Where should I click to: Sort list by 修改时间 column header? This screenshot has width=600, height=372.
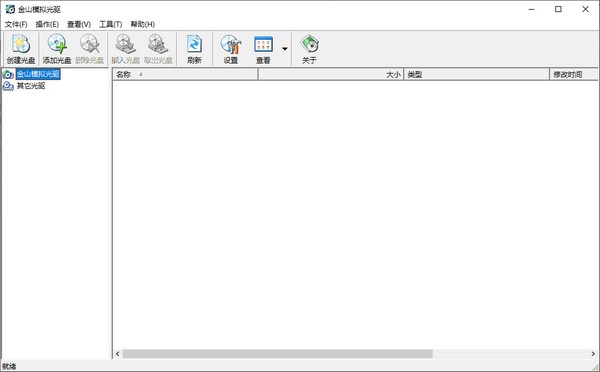point(574,74)
